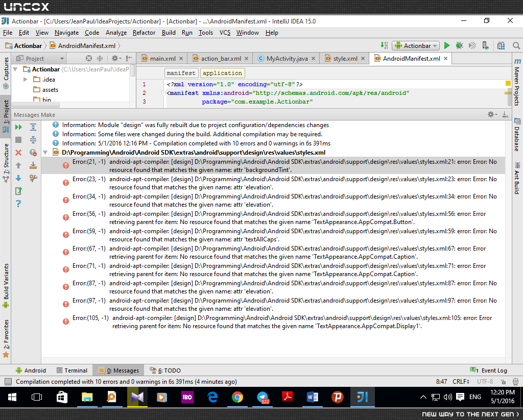Open the VCS menu
This screenshot has width=523, height=420.
click(x=225, y=33)
